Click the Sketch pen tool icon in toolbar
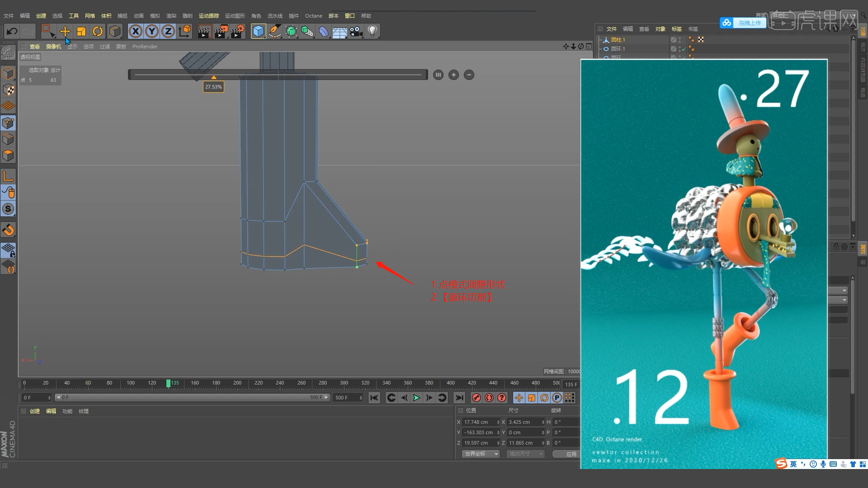This screenshot has width=868, height=488. [275, 31]
